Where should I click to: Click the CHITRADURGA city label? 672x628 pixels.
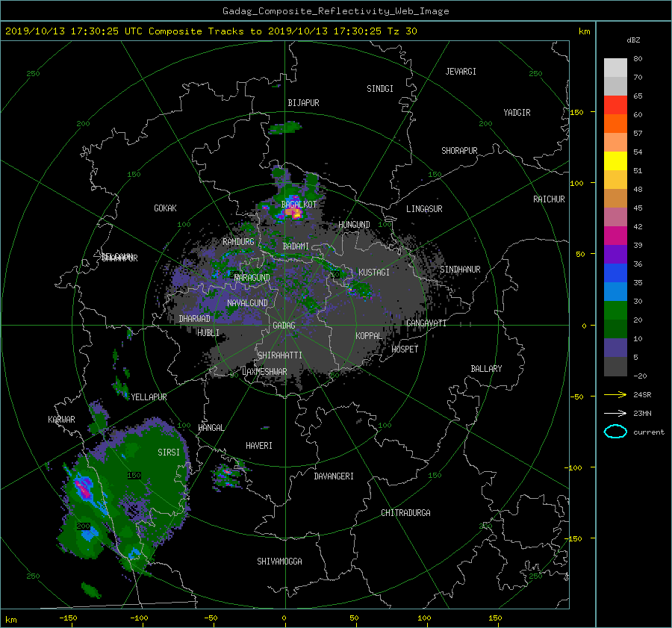click(406, 513)
